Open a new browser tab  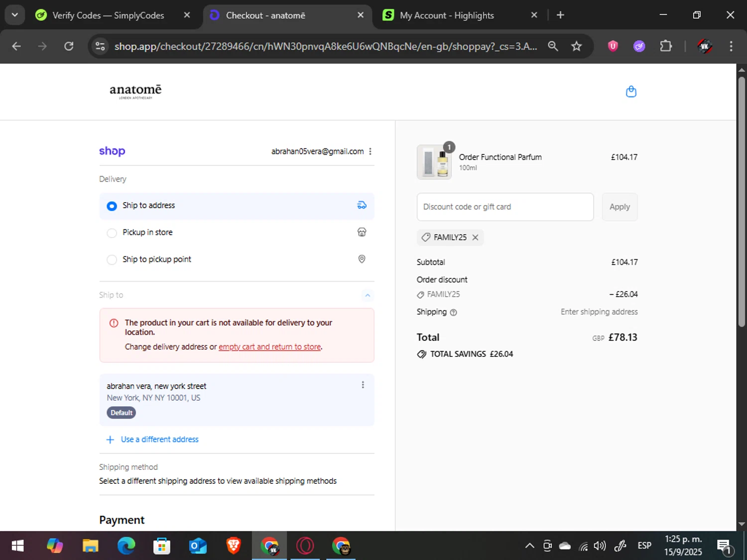(x=560, y=15)
